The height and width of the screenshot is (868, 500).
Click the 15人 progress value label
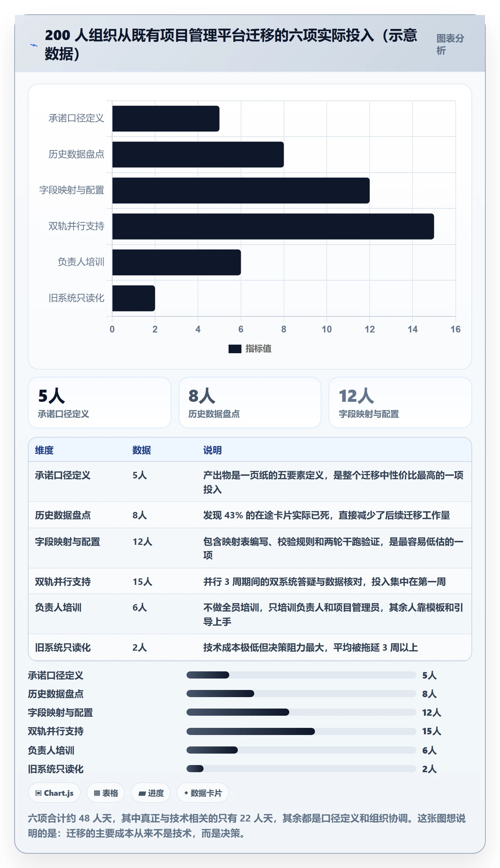click(x=431, y=731)
